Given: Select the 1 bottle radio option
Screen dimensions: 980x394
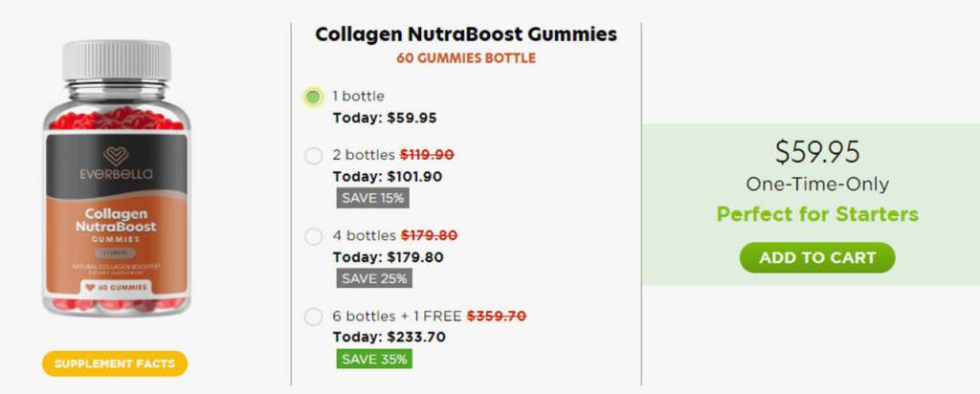Looking at the screenshot, I should point(313,97).
